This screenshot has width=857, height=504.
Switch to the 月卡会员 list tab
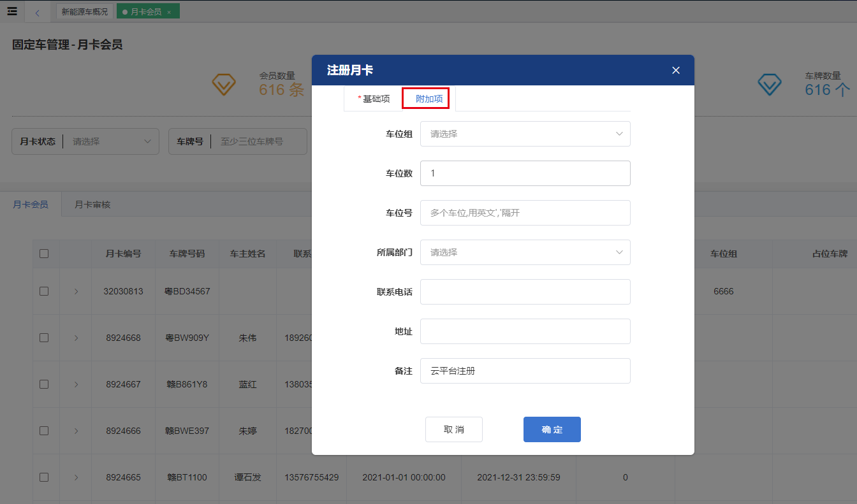point(31,205)
